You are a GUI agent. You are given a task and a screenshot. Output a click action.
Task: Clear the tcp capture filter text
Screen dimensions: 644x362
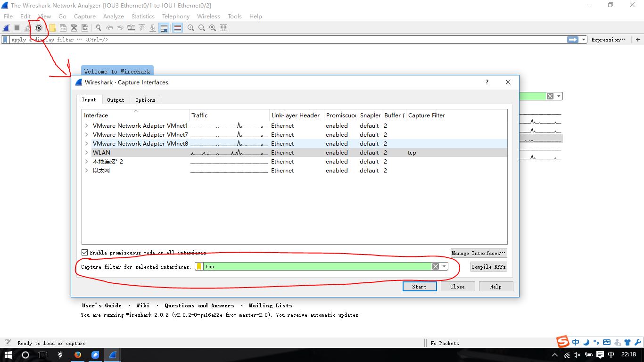tap(436, 267)
